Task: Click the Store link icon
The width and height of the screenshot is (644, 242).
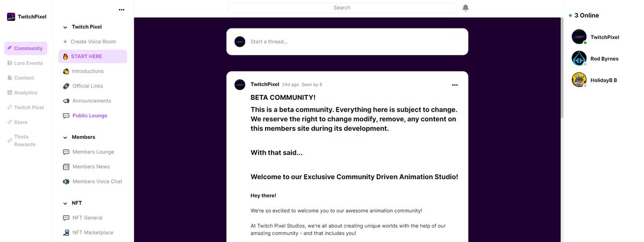Action: 10,122
